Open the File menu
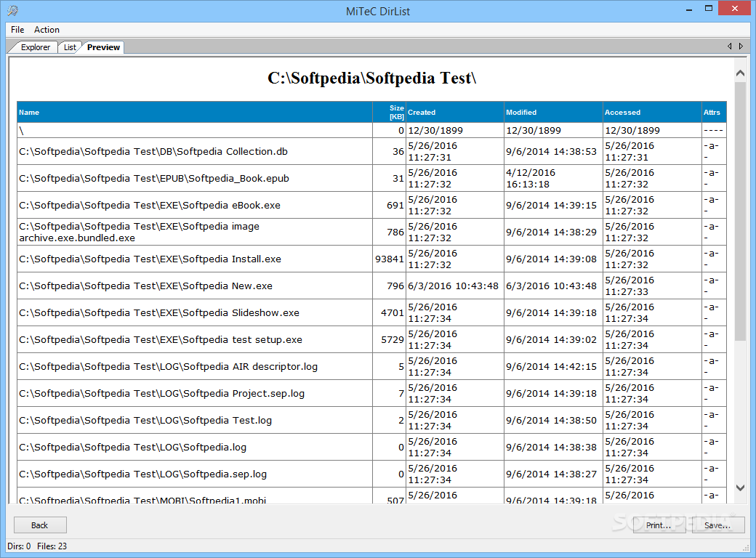This screenshot has width=756, height=558. coord(17,29)
